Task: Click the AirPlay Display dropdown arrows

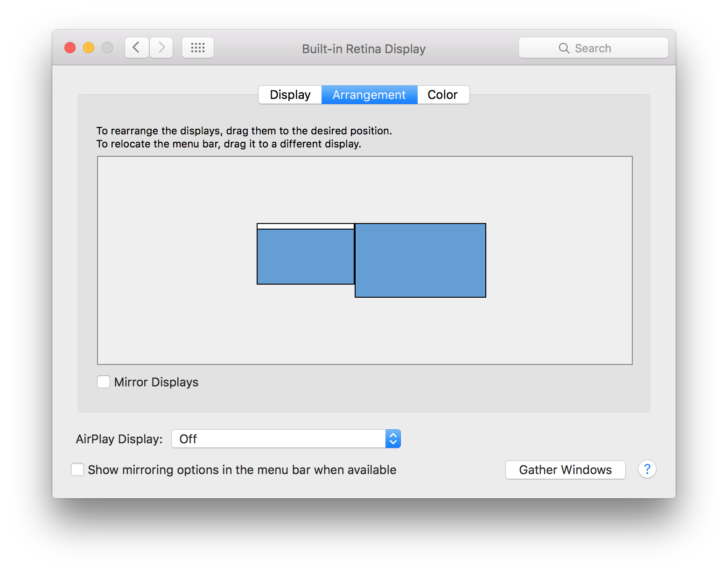Action: tap(393, 439)
